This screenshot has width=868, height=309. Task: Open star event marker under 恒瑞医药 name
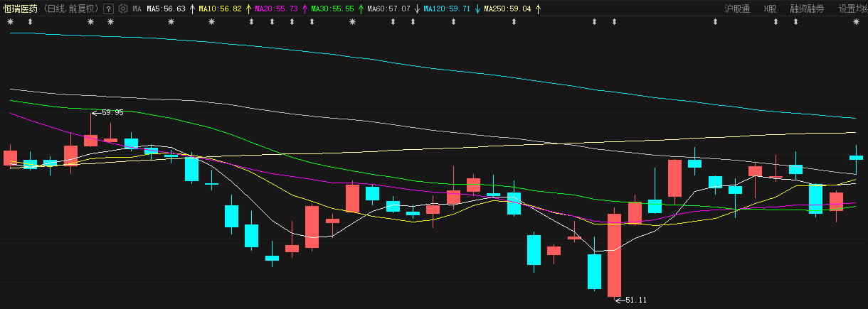pos(10,22)
